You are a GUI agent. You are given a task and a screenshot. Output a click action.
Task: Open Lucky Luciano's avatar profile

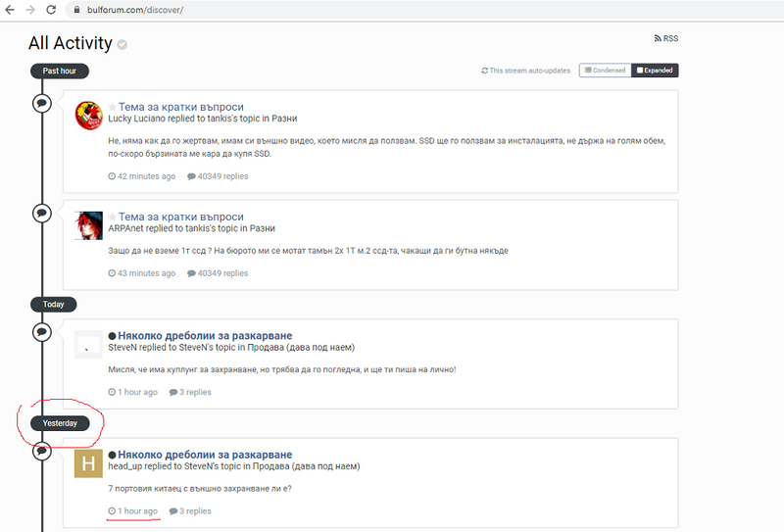88,115
